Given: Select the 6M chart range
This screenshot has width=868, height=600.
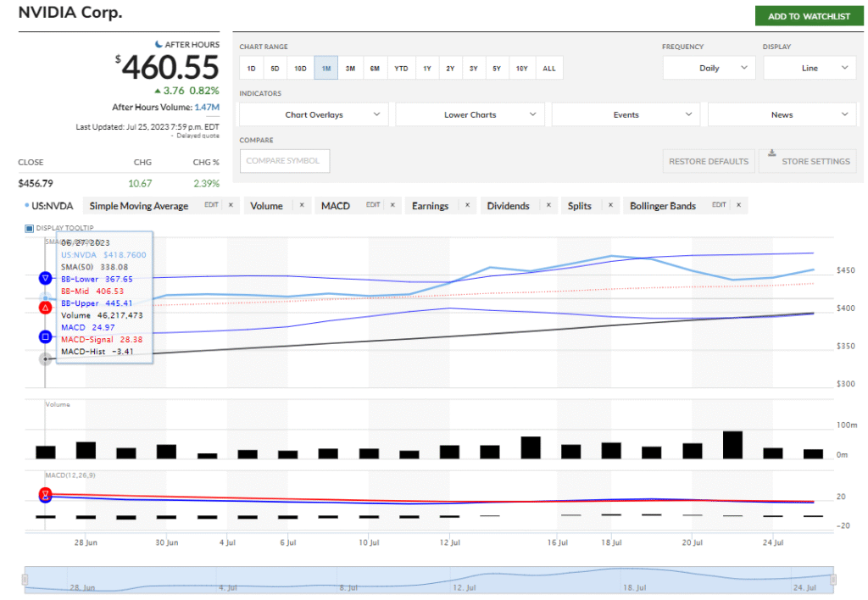Looking at the screenshot, I should [375, 68].
